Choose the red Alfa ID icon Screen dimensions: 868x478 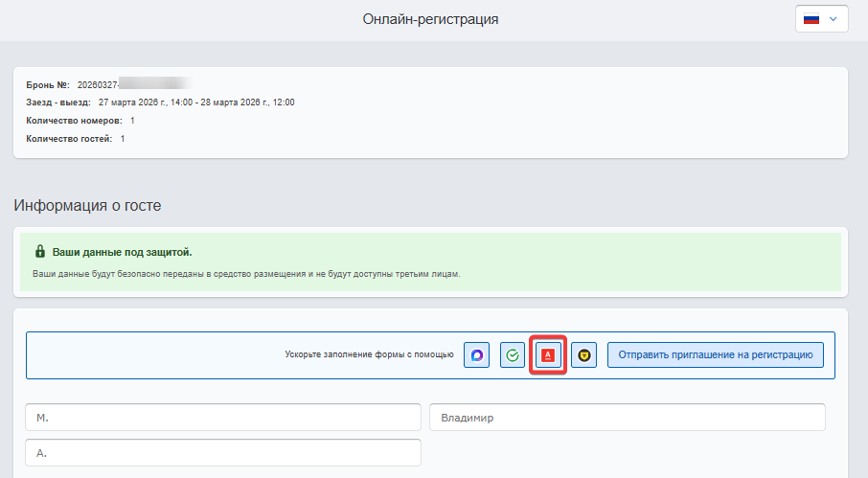pyautogui.click(x=548, y=355)
